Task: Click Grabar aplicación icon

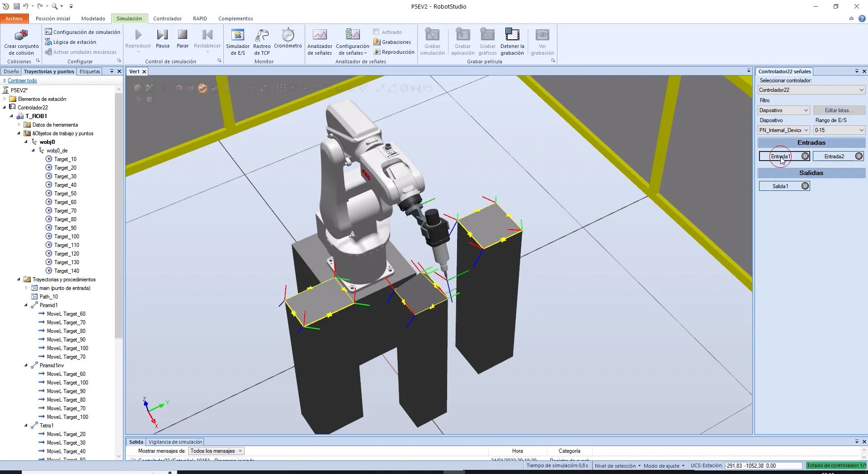Action: point(462,42)
